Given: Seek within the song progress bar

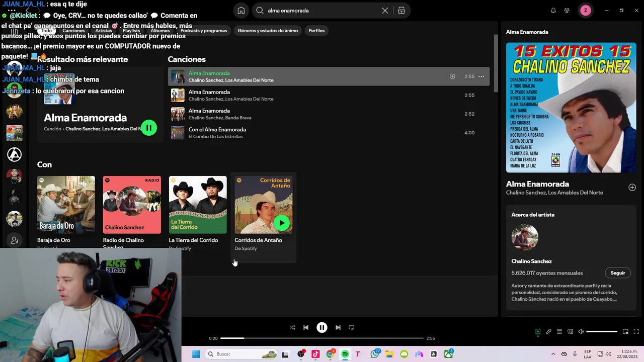Looking at the screenshot, I should tap(322, 338).
